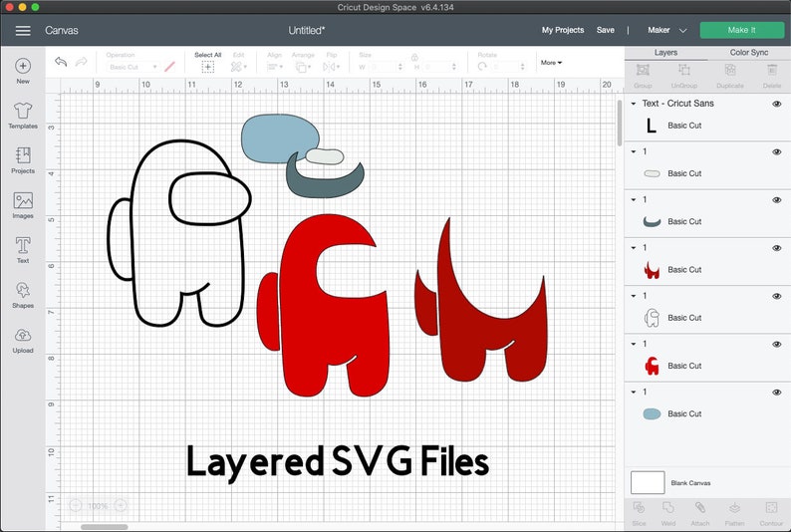This screenshot has width=791, height=532.
Task: Hide the dark red shadow layer
Action: pos(777,248)
